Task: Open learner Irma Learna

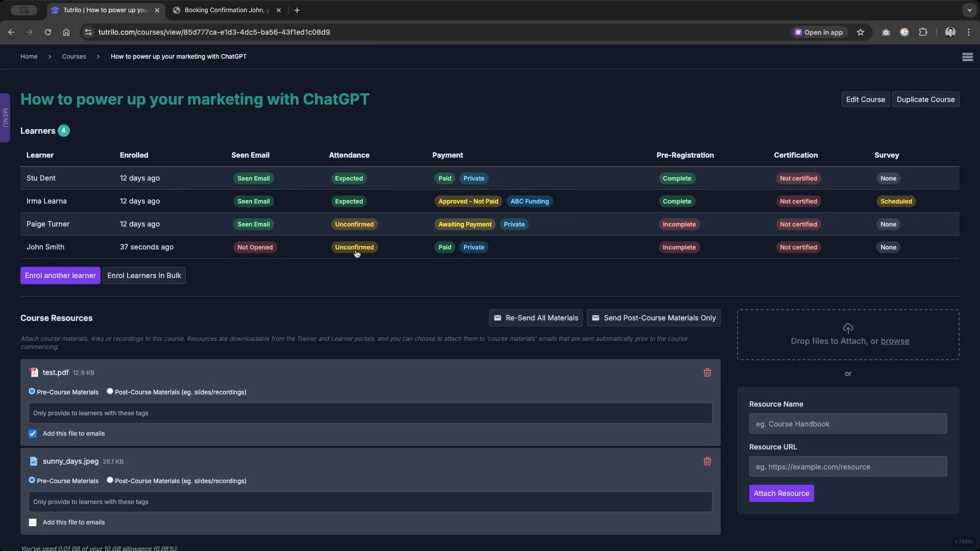Action: pyautogui.click(x=46, y=201)
